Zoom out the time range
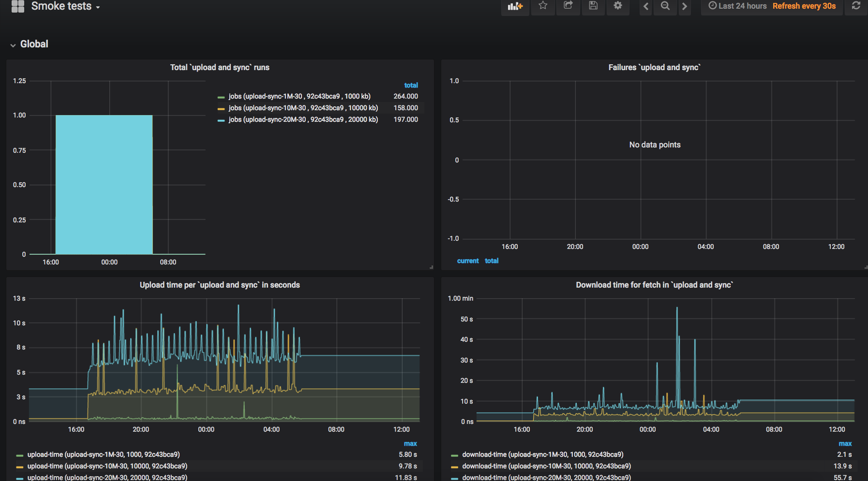The height and width of the screenshot is (481, 868). coord(665,6)
